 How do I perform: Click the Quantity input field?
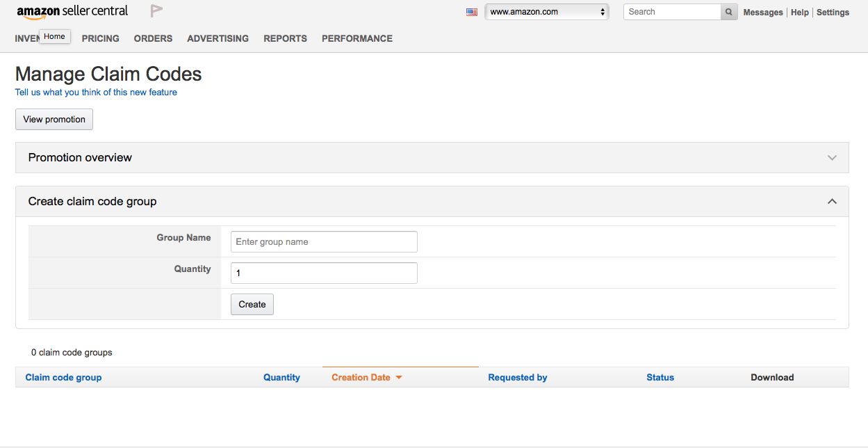point(324,273)
